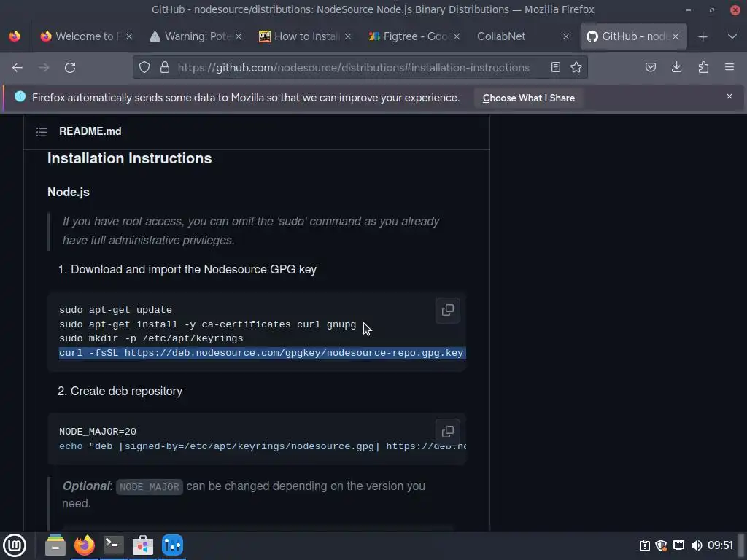This screenshot has width=747, height=560.
Task: Open the blue app icon in taskbar
Action: pos(172,545)
